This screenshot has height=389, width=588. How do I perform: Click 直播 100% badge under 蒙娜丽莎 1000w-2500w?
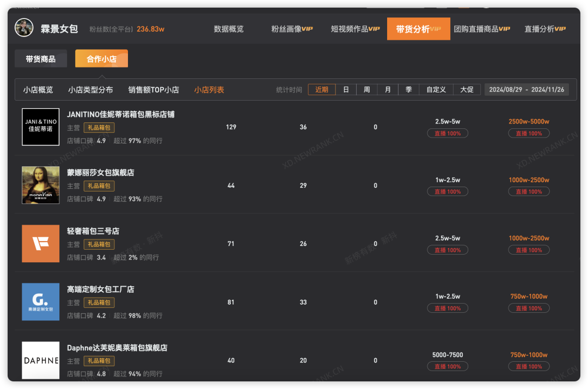pyautogui.click(x=529, y=192)
